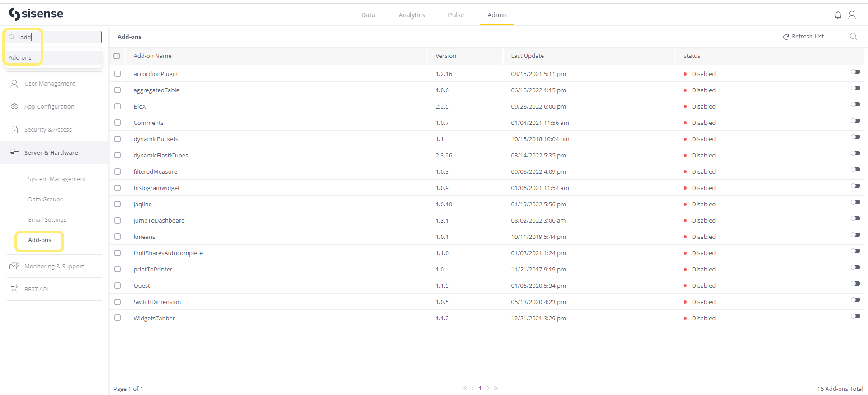Open App Configuration in the sidebar
The width and height of the screenshot is (868, 395).
pyautogui.click(x=49, y=107)
